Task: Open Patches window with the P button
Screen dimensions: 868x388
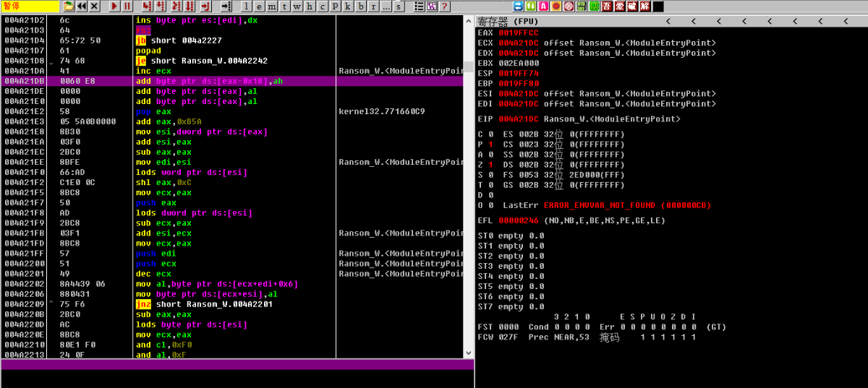Action: pyautogui.click(x=335, y=7)
